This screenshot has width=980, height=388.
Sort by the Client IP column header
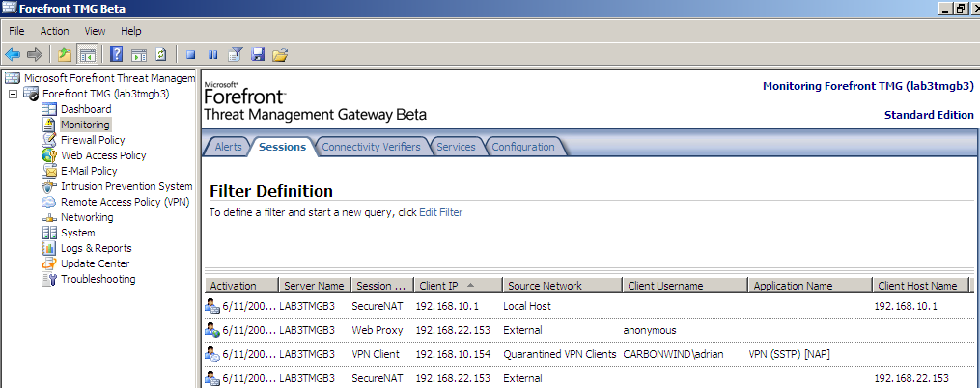coord(458,286)
